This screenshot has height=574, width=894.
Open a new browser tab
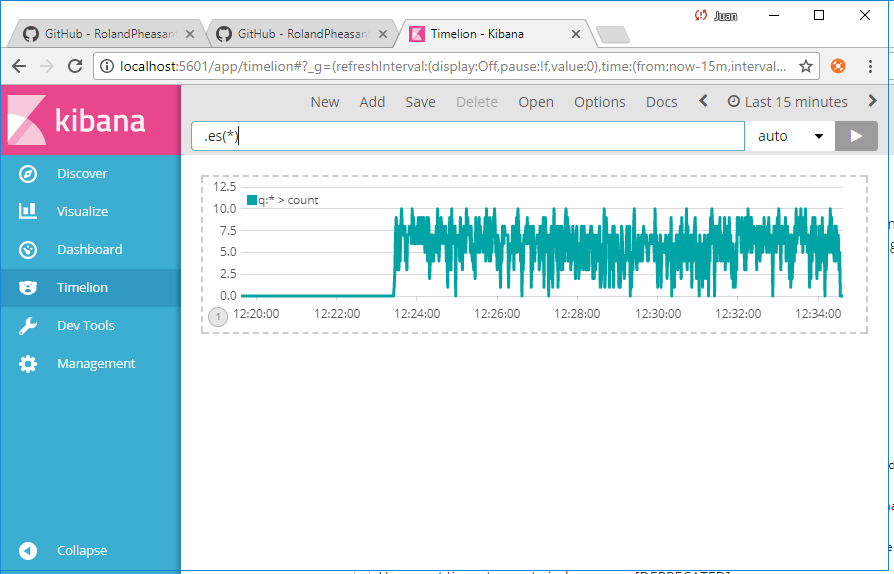pyautogui.click(x=613, y=35)
